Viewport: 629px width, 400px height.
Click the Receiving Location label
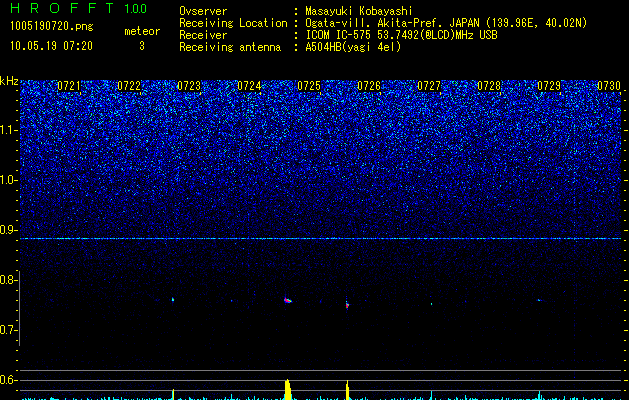(233, 23)
